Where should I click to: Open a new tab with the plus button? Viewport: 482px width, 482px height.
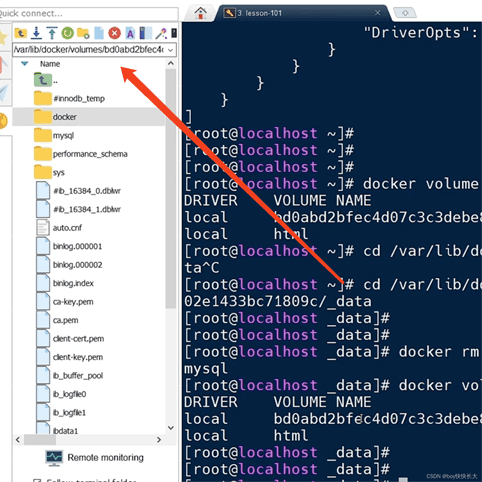(405, 13)
